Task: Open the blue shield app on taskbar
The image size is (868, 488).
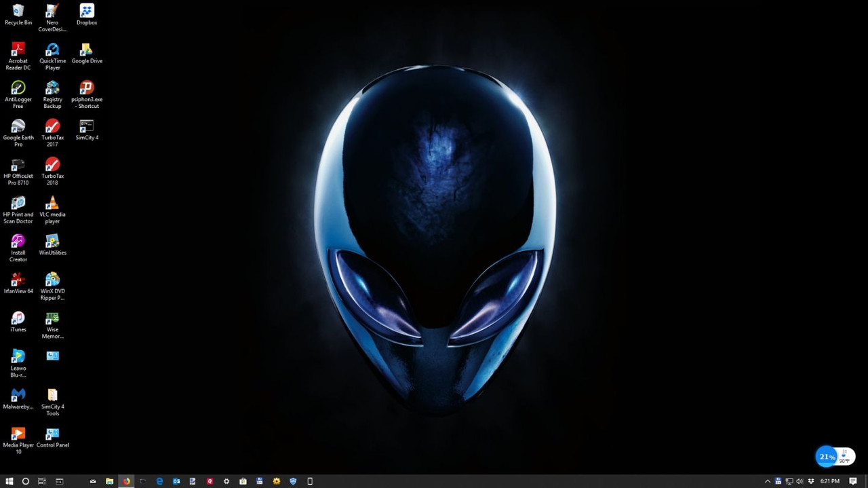Action: (293, 481)
